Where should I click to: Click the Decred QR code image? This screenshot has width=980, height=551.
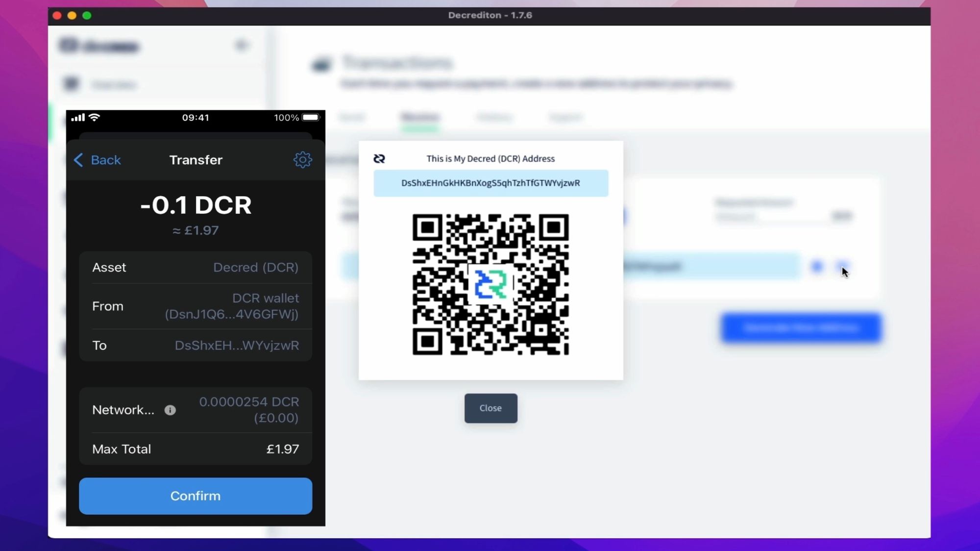[490, 284]
